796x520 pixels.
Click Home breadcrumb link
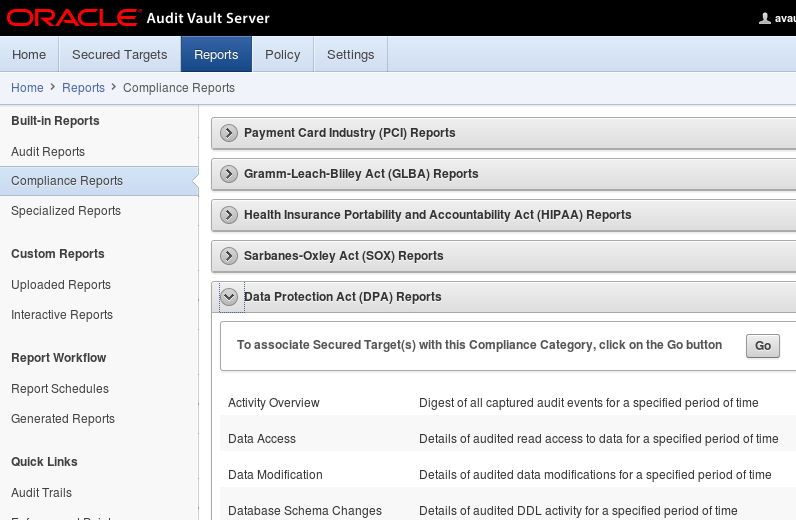click(x=27, y=88)
